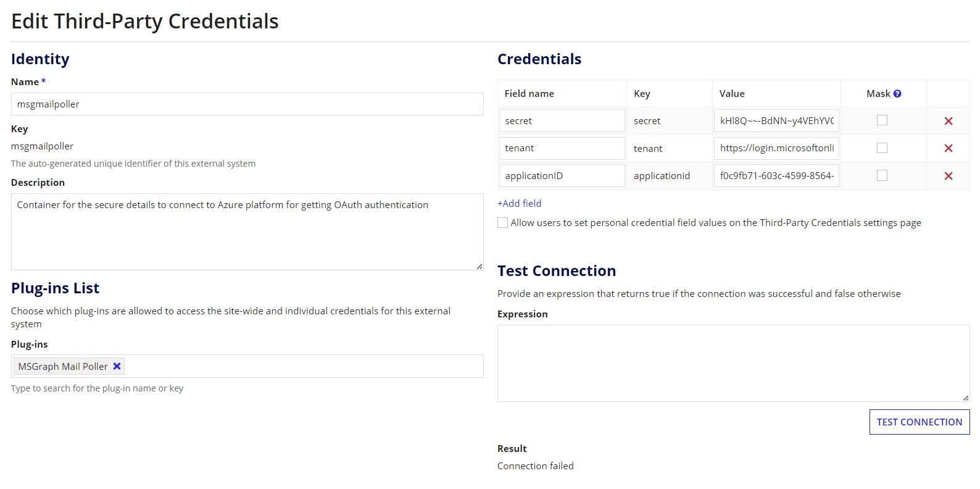Click the Description resize handle
The height and width of the screenshot is (489, 980).
[x=480, y=266]
